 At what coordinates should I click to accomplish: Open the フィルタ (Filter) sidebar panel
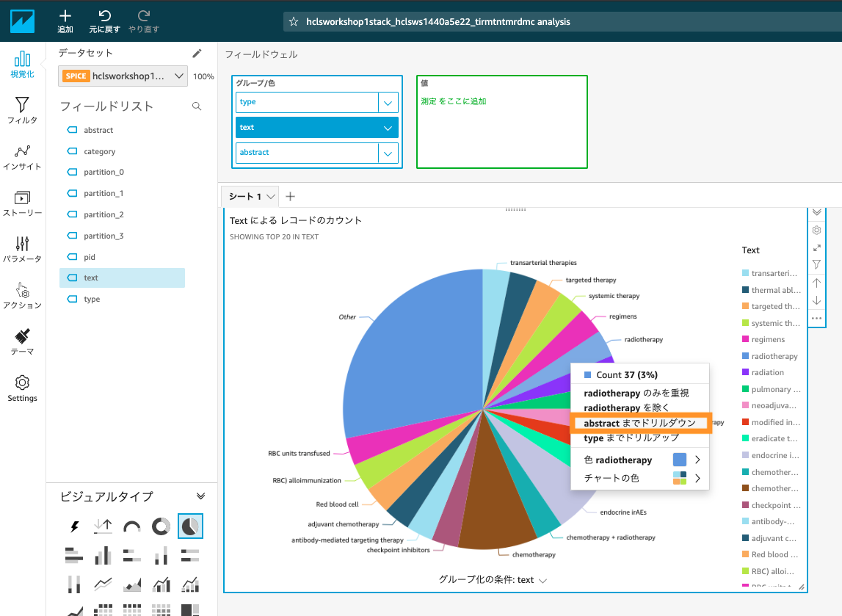pyautogui.click(x=22, y=110)
